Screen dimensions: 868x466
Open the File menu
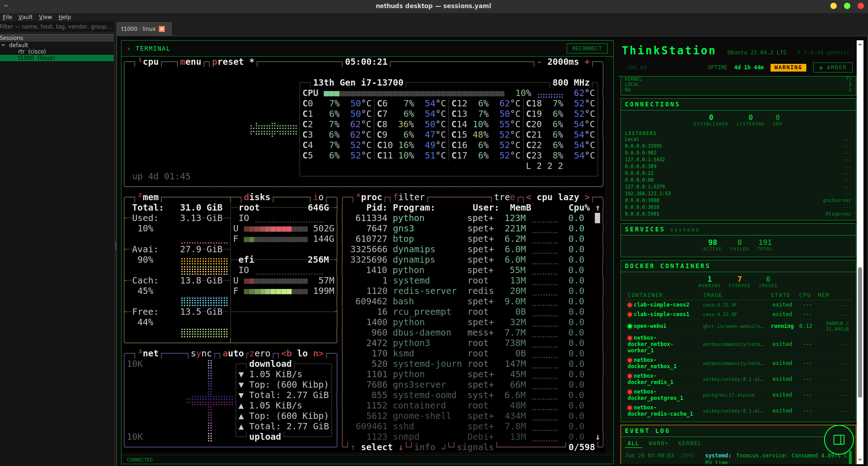7,17
